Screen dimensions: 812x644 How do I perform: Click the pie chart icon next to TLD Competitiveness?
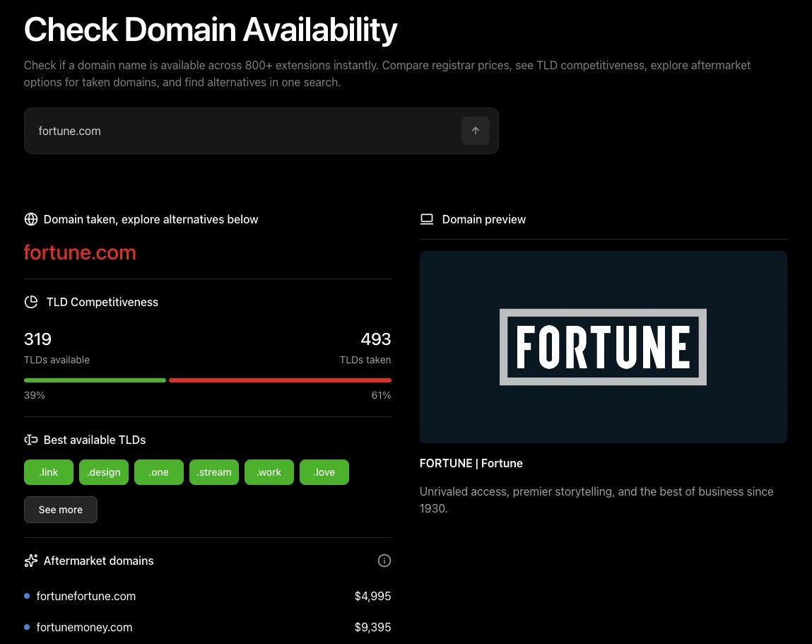coord(31,302)
